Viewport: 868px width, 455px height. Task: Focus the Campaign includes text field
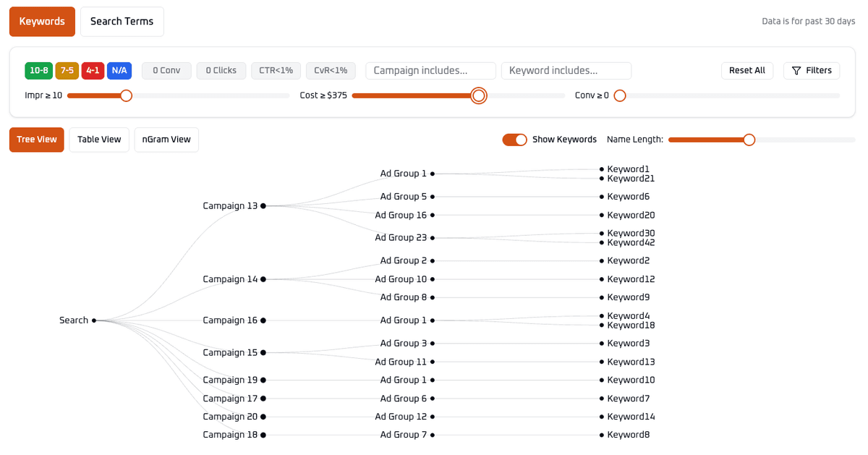click(430, 70)
